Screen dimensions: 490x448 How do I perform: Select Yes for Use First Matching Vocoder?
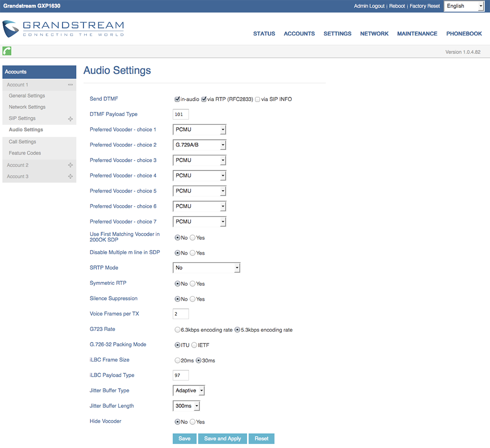coord(192,238)
